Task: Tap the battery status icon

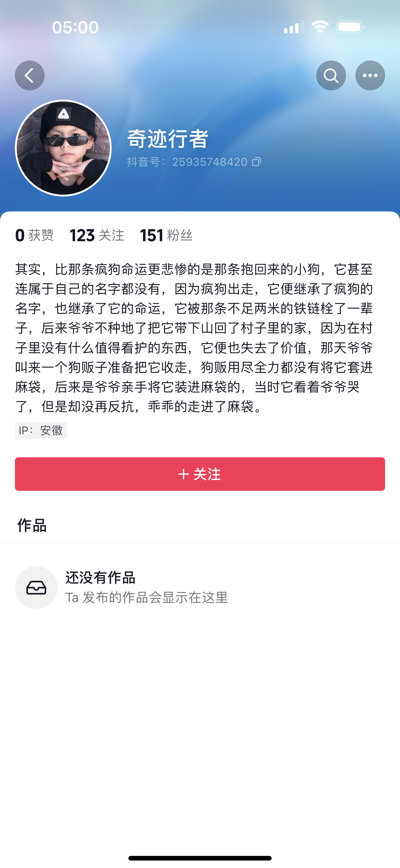Action: coord(350,27)
